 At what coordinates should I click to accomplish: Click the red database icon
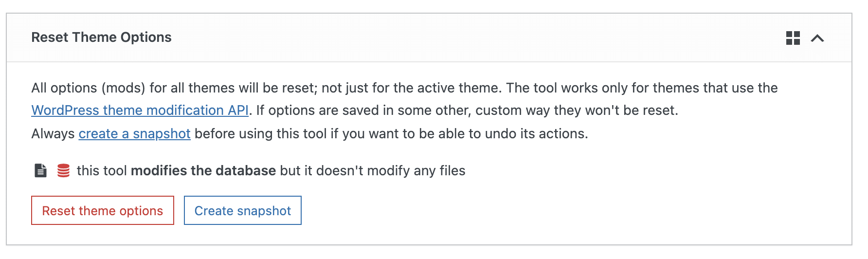(x=63, y=170)
